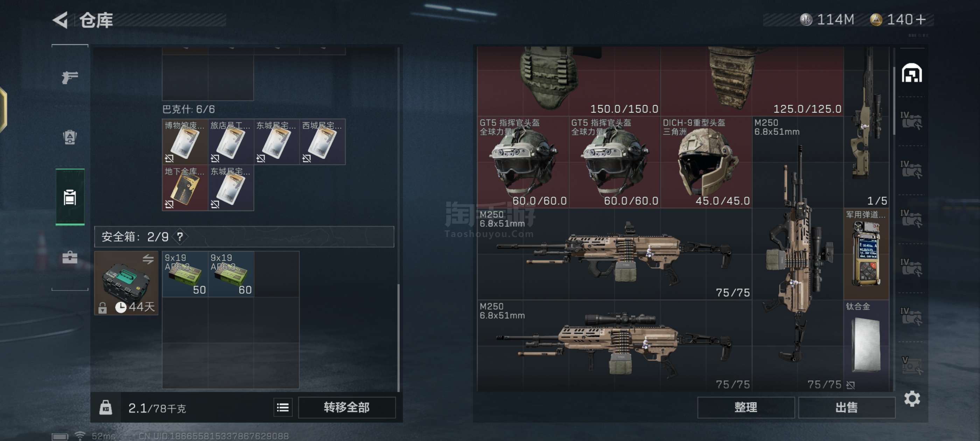
Task: Select the DICH-9 heavy helmet item
Action: [x=706, y=162]
